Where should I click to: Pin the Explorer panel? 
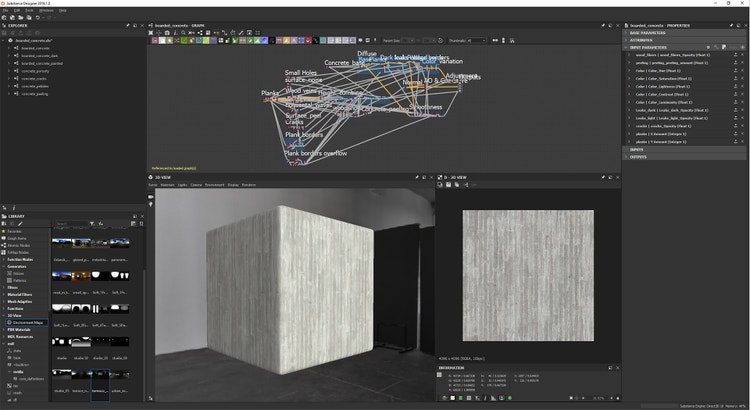click(129, 25)
